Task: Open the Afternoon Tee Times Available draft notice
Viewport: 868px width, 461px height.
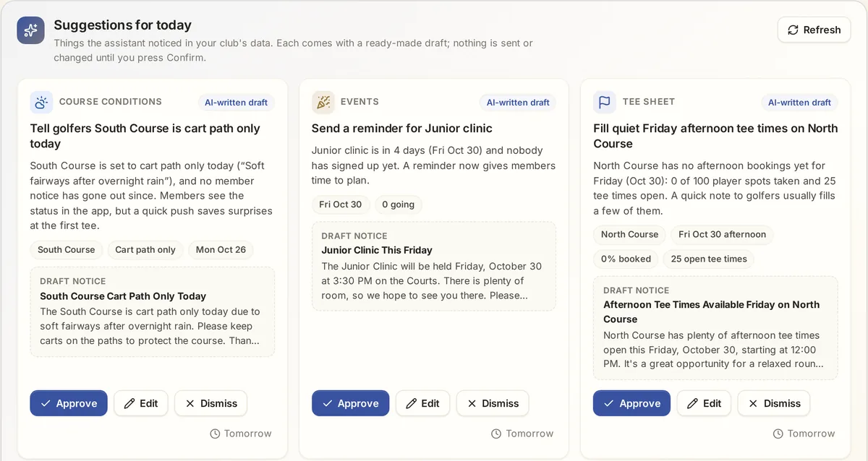Action: [x=715, y=328]
